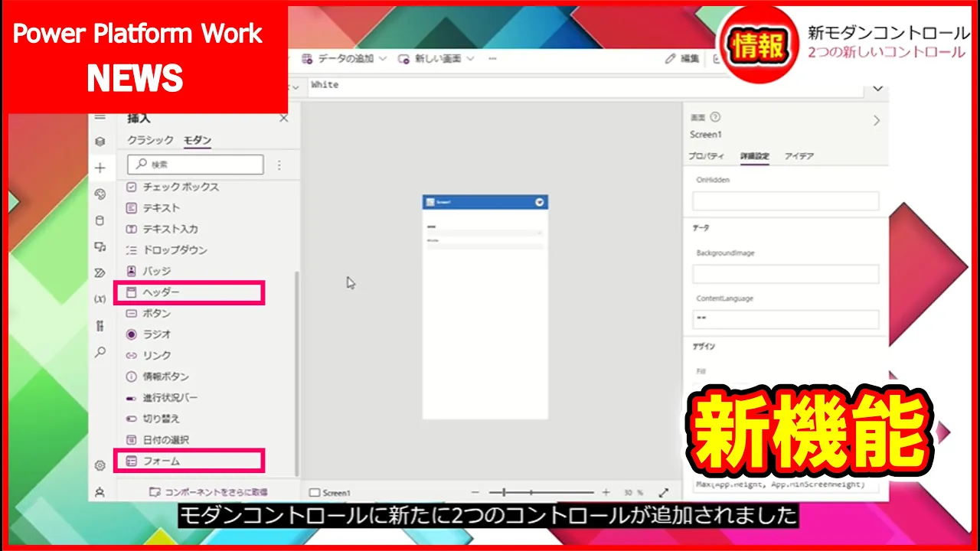Switch to the プロパティ tab
This screenshot has width=980, height=551.
coord(706,156)
